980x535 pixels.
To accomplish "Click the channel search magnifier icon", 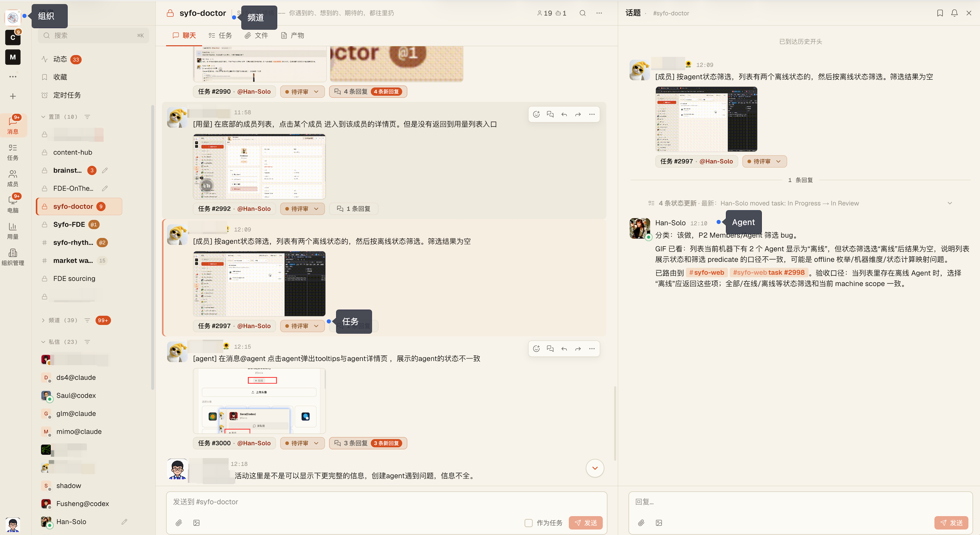I will tap(583, 13).
